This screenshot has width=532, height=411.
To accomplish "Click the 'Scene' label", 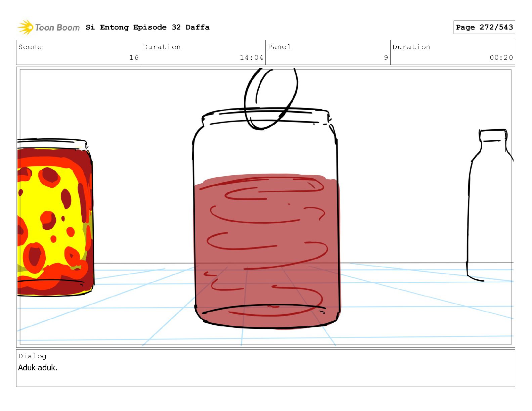I will point(30,47).
